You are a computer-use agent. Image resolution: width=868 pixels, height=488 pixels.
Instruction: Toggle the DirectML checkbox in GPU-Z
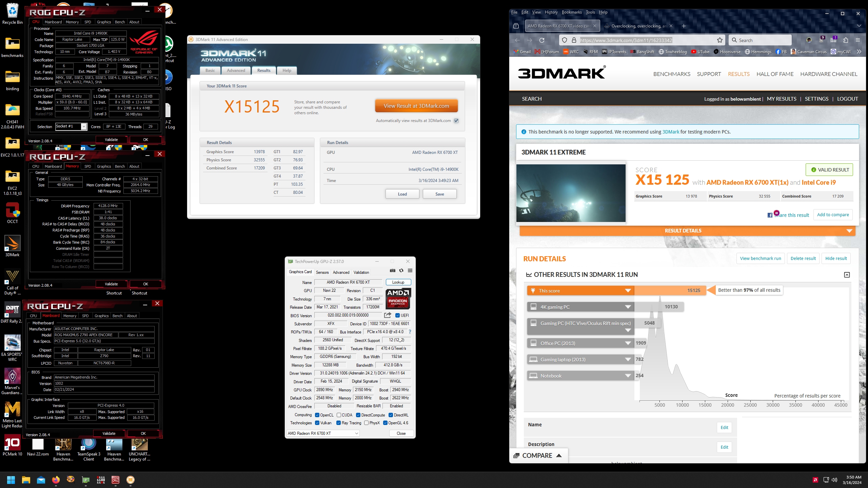391,415
